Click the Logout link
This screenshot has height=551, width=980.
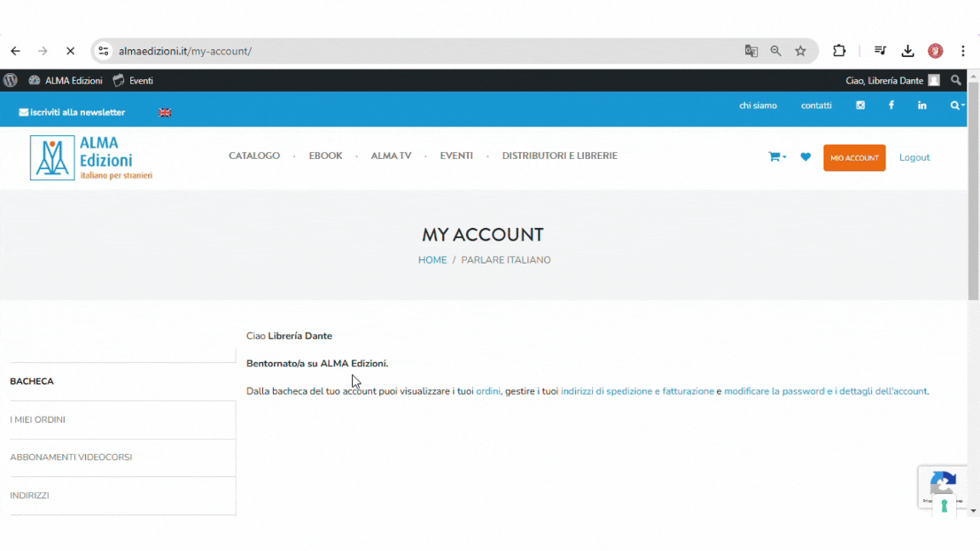pyautogui.click(x=914, y=157)
